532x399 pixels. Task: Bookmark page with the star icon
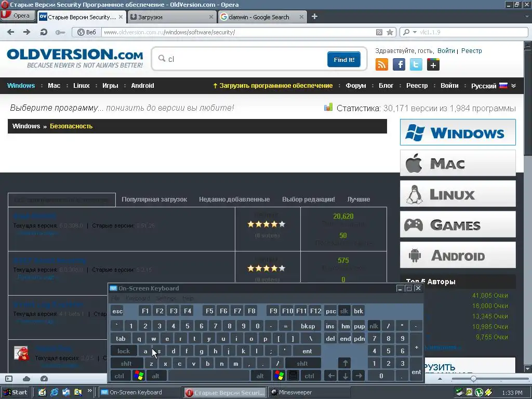390,32
